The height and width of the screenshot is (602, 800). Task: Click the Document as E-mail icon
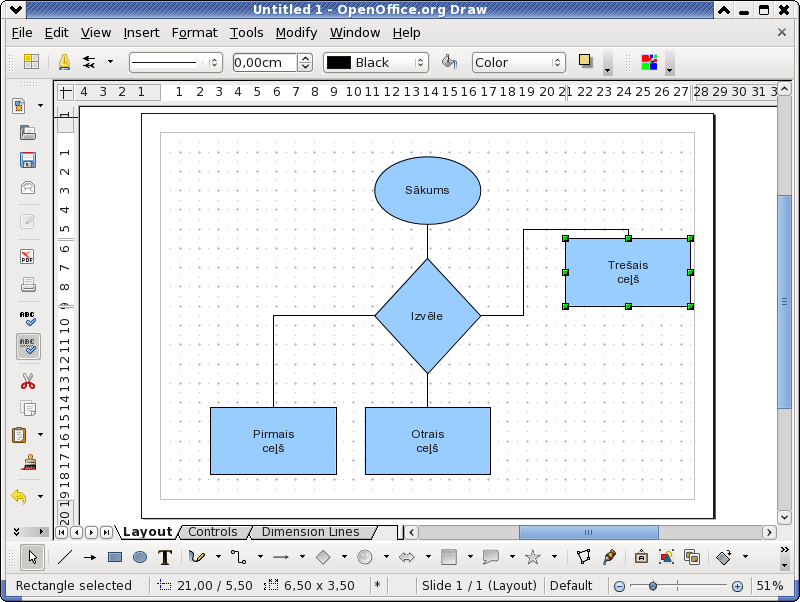pos(28,187)
